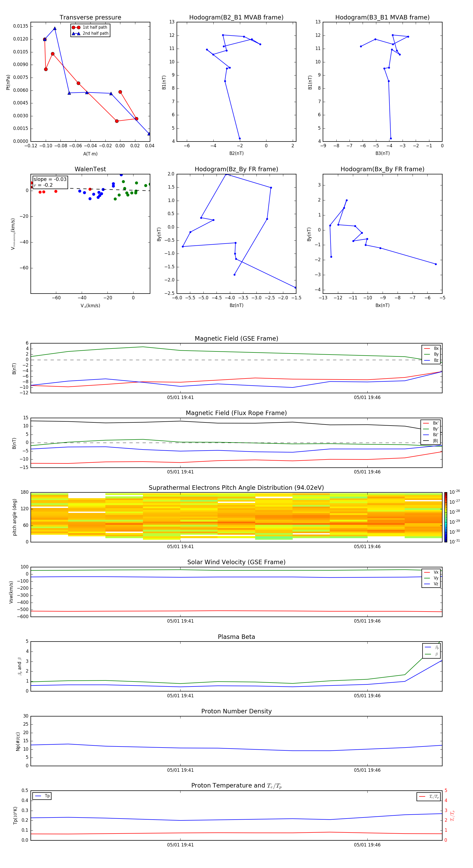Click the "Pt(nPa)" y-axis label
The image size is (473, 868).
(8, 82)
